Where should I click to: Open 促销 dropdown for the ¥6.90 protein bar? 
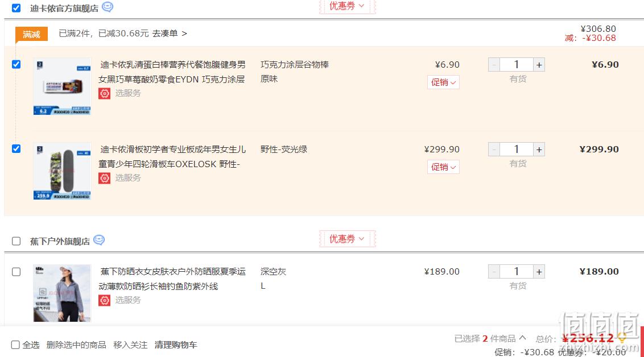click(443, 82)
